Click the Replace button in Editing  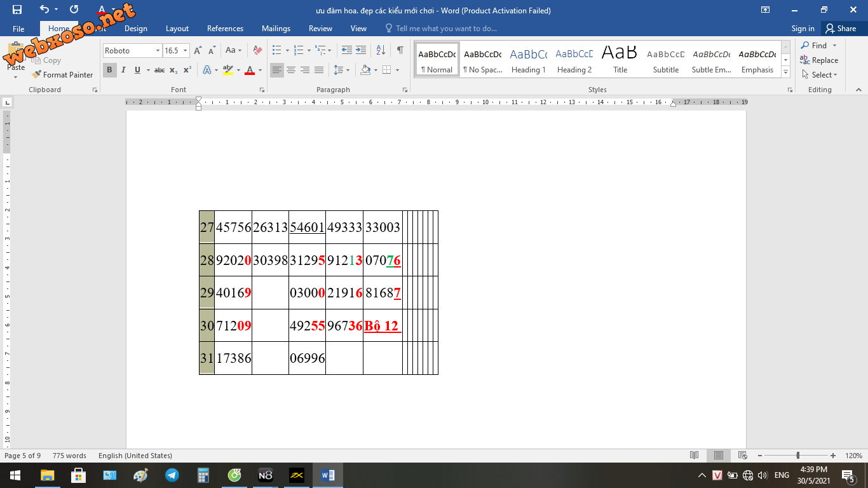point(820,60)
